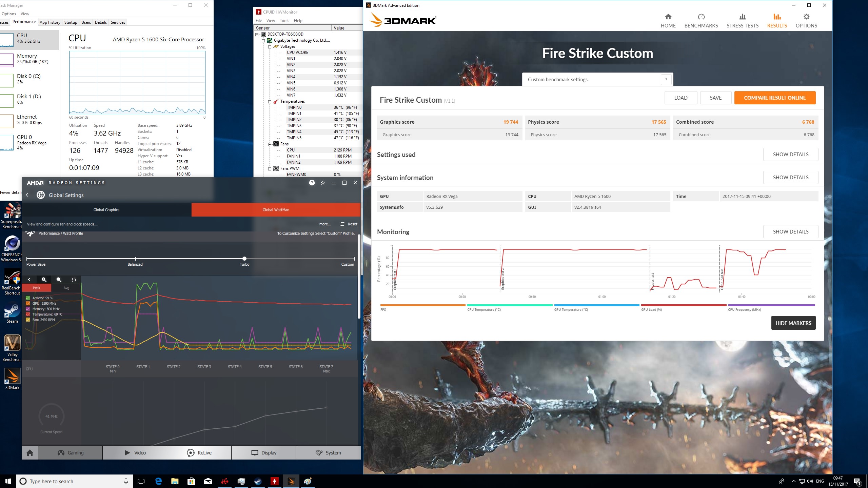Screen dimensions: 868x488
Task: Collapse the WattMan graph legend with the left arrow
Action: click(29, 280)
